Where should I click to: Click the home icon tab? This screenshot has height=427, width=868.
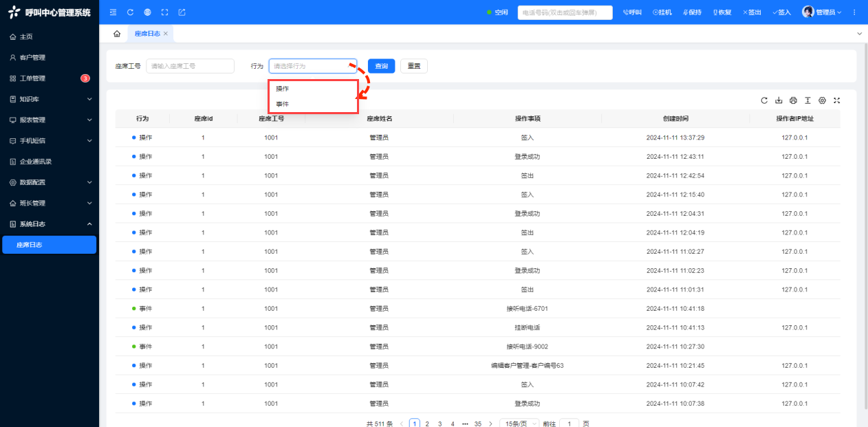[117, 34]
